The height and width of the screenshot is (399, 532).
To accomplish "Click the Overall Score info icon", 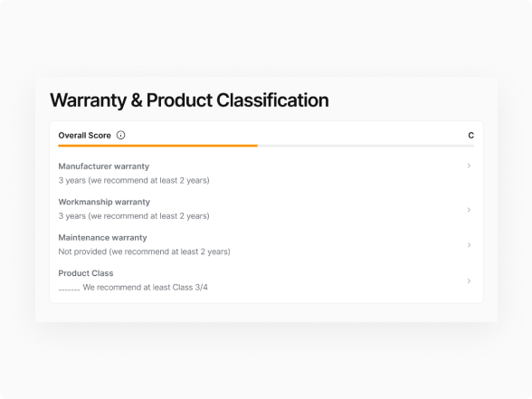I will tap(121, 135).
